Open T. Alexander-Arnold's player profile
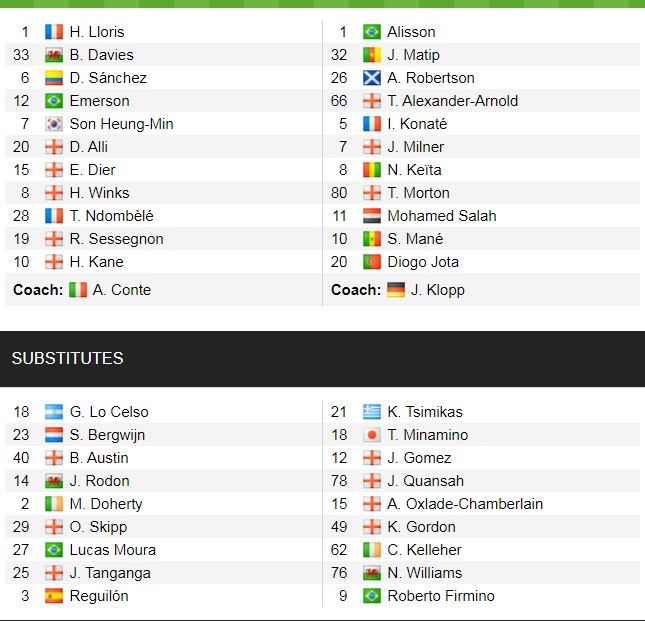This screenshot has width=645, height=621. [452, 101]
